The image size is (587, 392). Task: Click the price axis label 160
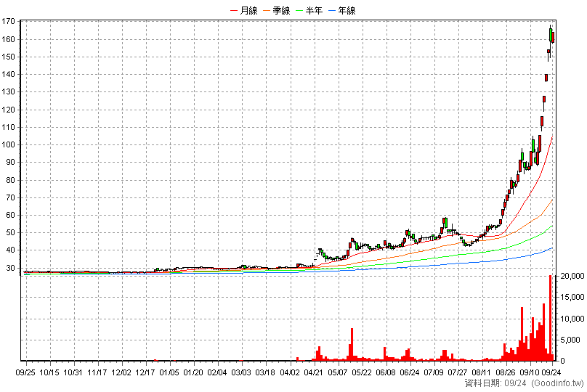8,39
